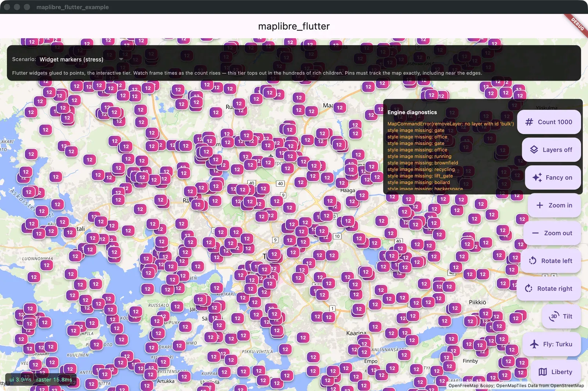Click the Finnby map label

[470, 361]
